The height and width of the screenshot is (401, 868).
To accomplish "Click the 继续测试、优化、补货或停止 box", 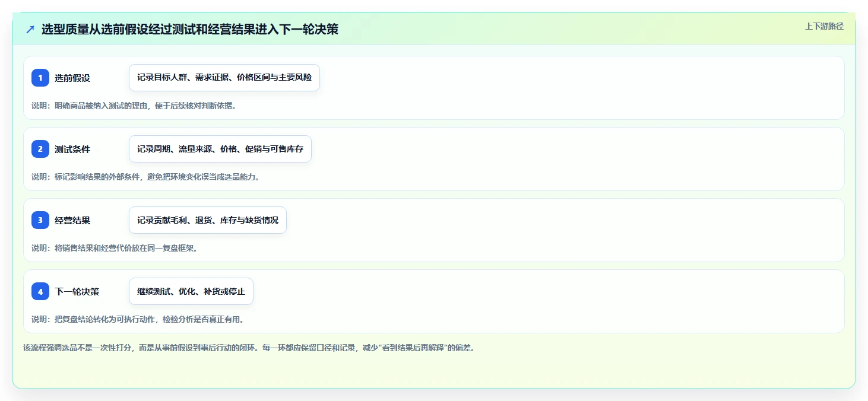I will coord(191,291).
